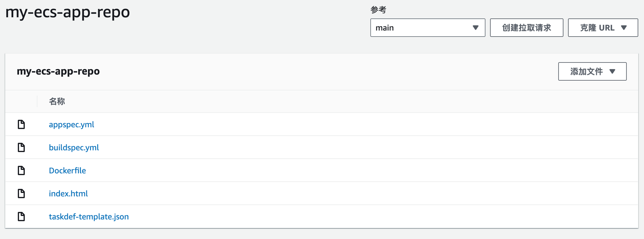
Task: Open the Dockerfile link
Action: click(67, 171)
